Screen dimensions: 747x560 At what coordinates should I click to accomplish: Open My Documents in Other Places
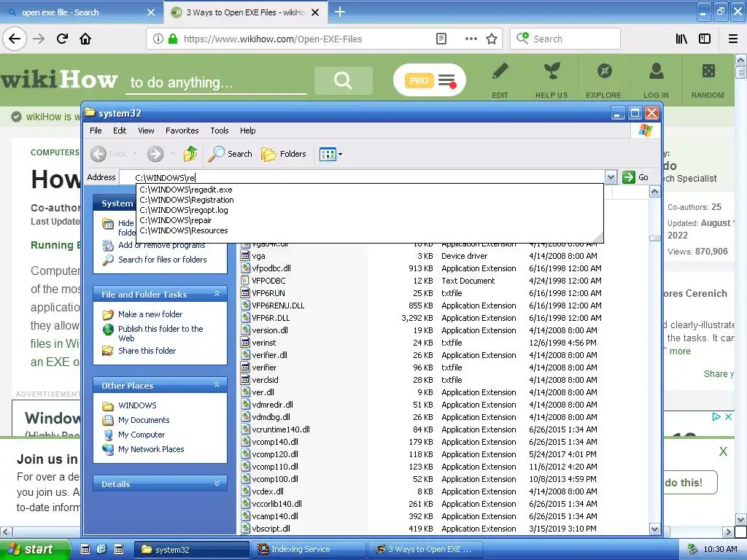pyautogui.click(x=144, y=420)
